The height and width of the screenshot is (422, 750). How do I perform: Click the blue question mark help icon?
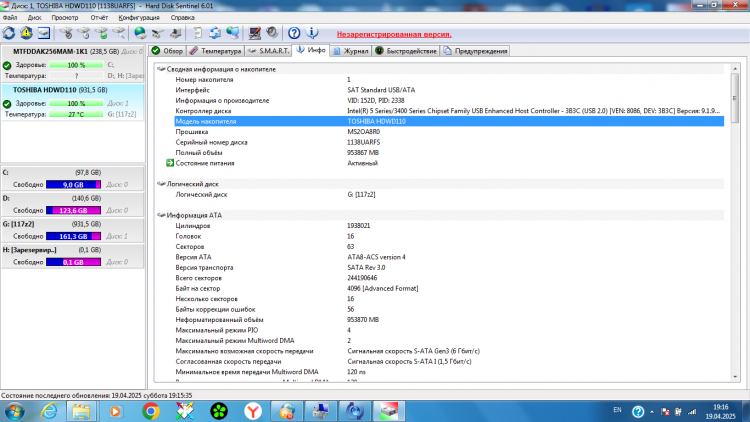294,33
